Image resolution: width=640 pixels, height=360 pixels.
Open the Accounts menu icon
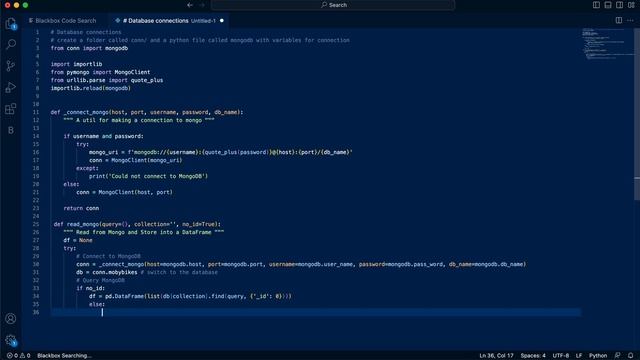click(11, 318)
